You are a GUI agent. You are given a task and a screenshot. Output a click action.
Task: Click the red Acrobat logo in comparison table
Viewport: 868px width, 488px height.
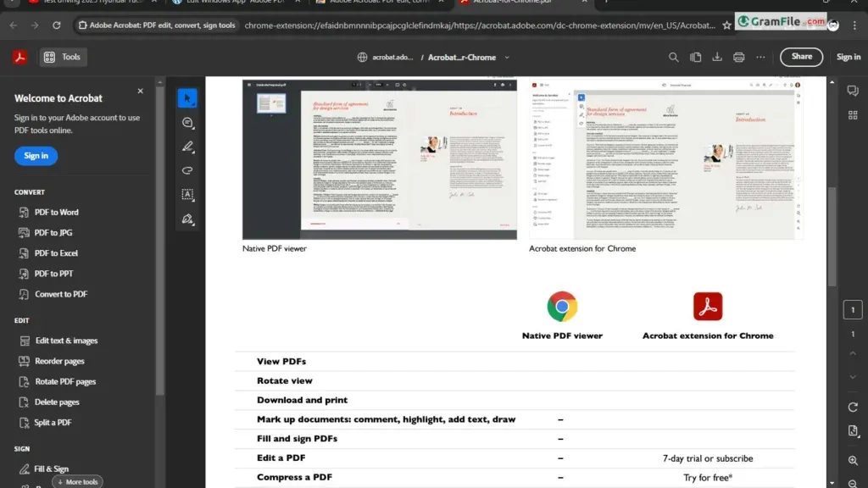708,307
